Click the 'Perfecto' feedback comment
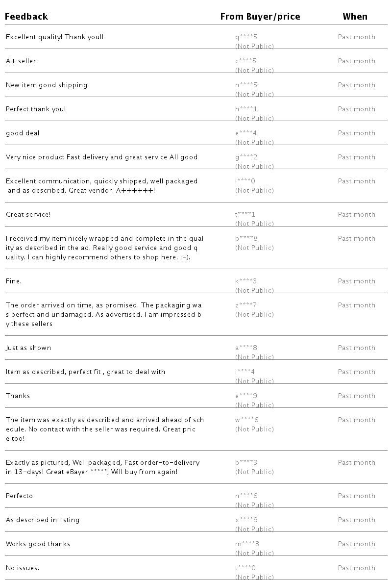The image size is (392, 580). coord(19,496)
